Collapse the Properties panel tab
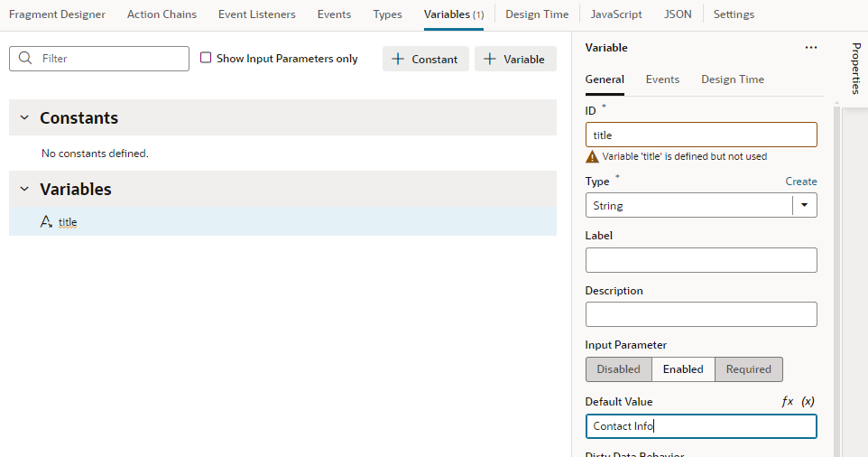 [x=855, y=68]
